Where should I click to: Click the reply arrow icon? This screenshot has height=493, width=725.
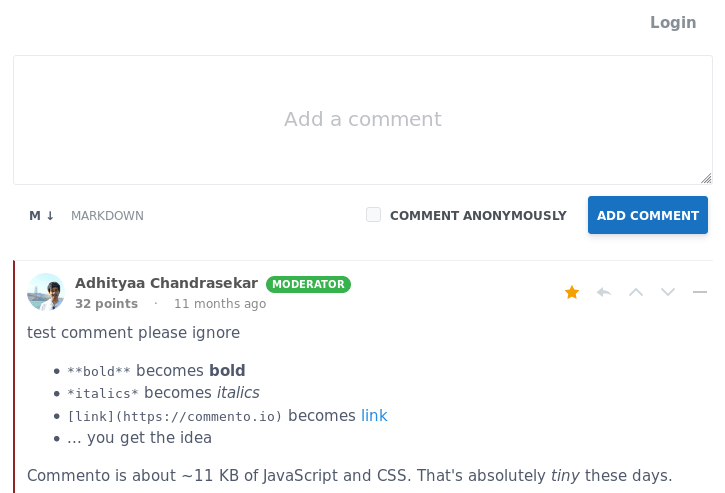[604, 292]
